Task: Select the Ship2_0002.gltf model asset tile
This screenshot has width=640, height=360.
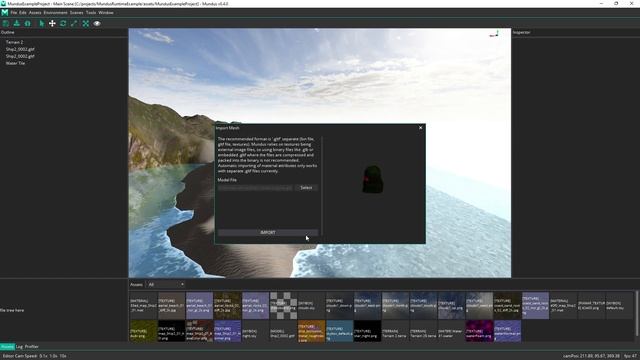Action: (x=283, y=331)
